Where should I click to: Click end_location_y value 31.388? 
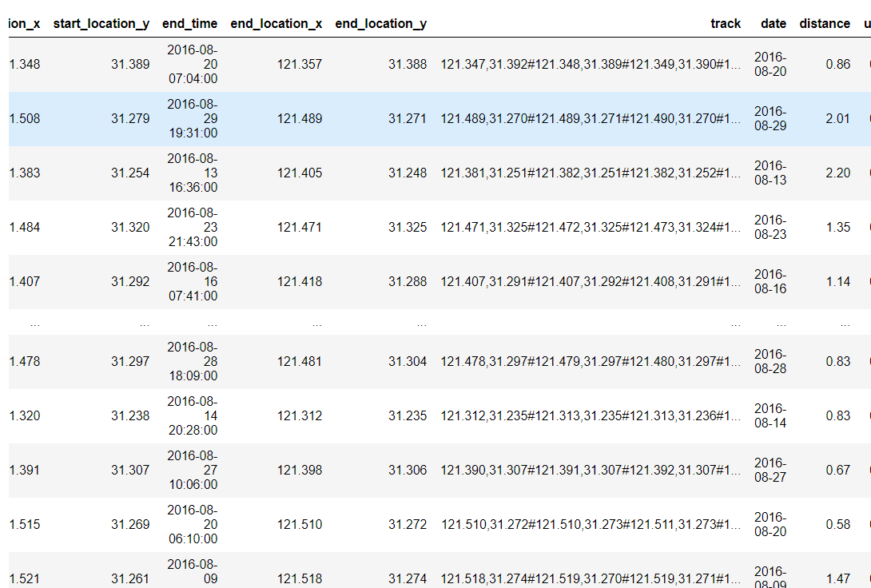point(408,65)
